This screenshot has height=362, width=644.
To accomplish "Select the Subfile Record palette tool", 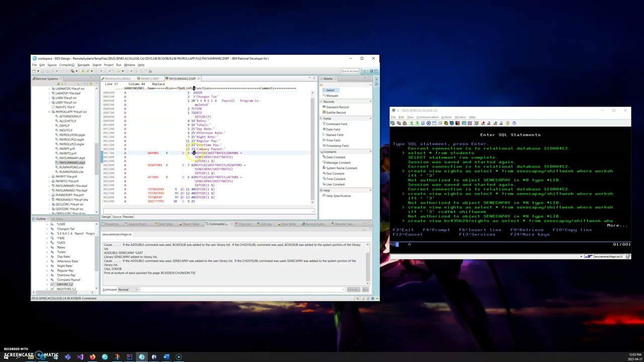I will (x=335, y=113).
